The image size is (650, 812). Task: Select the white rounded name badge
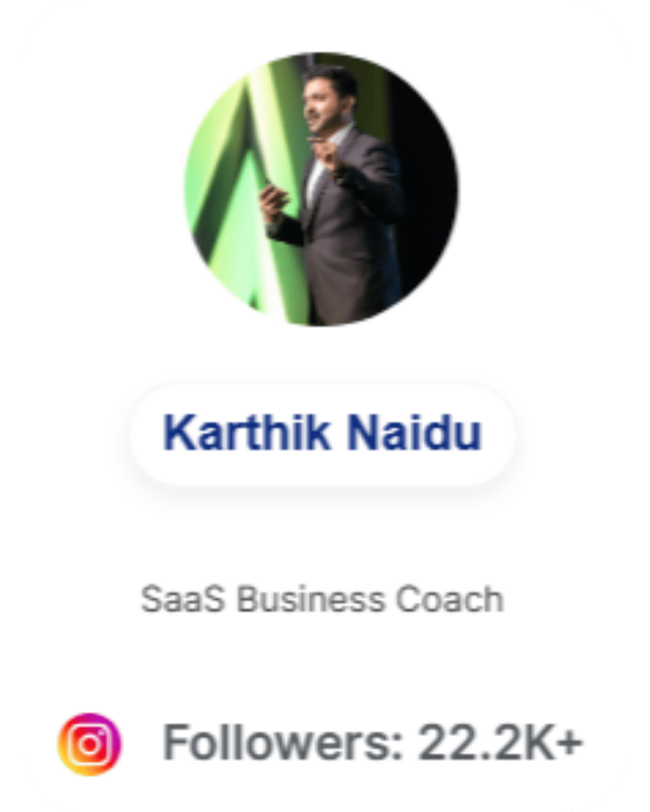[322, 434]
